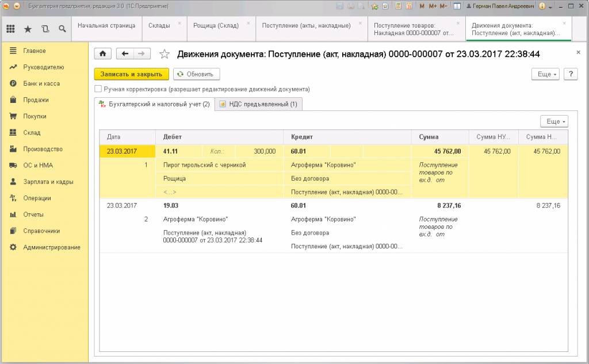The image size is (589, 364).
Task: Enable Ручная корректировка checkbox
Action: pos(98,89)
